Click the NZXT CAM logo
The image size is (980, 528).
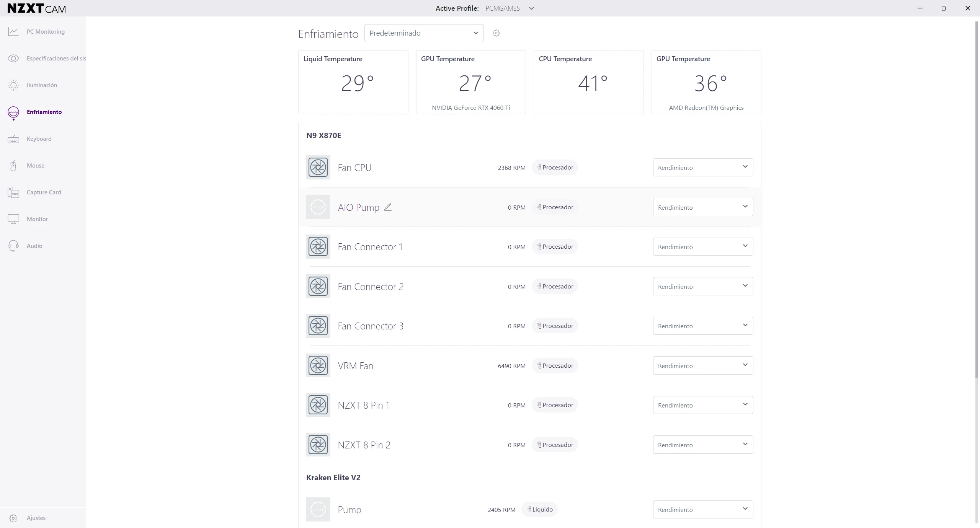(37, 8)
